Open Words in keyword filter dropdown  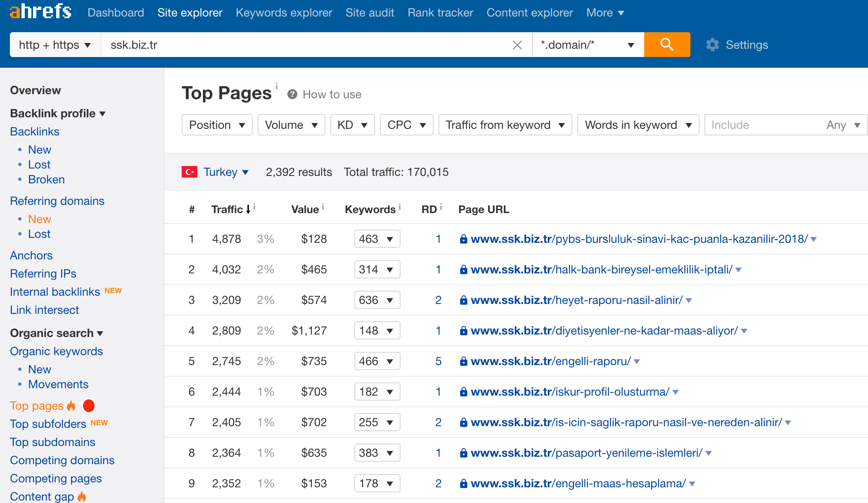point(638,125)
